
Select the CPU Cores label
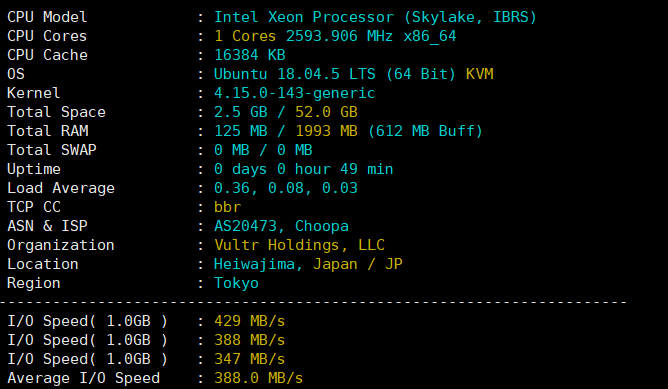click(x=47, y=36)
